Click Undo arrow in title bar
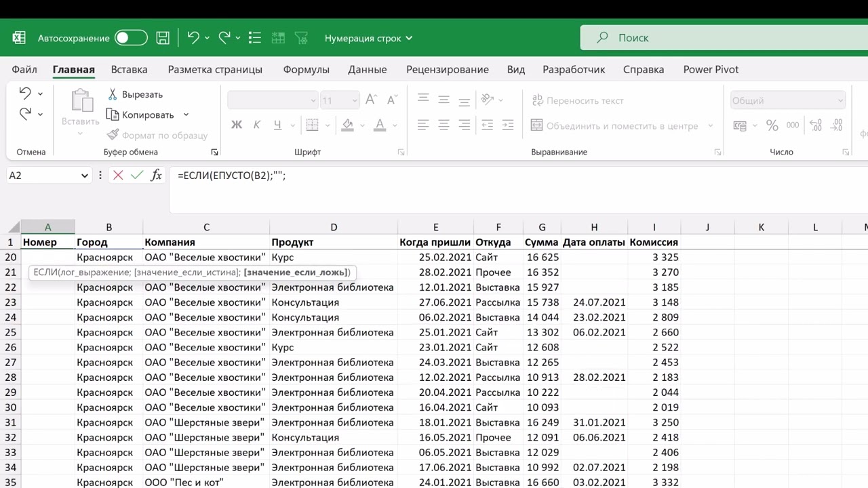Image resolution: width=868 pixels, height=488 pixels. (193, 38)
